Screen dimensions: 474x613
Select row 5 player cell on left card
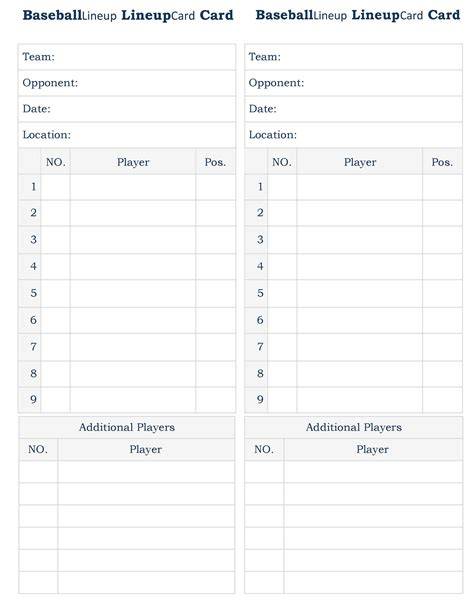[x=133, y=294]
